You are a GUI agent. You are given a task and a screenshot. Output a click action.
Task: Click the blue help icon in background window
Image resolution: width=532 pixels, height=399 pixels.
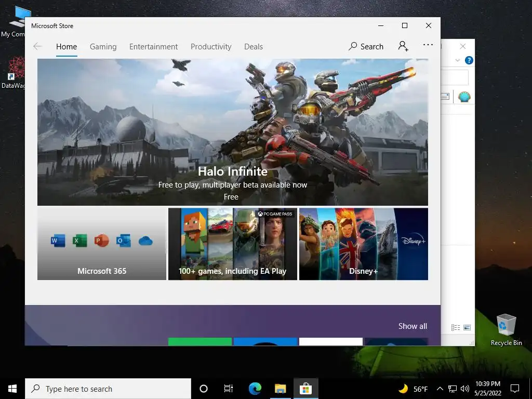[x=469, y=60]
